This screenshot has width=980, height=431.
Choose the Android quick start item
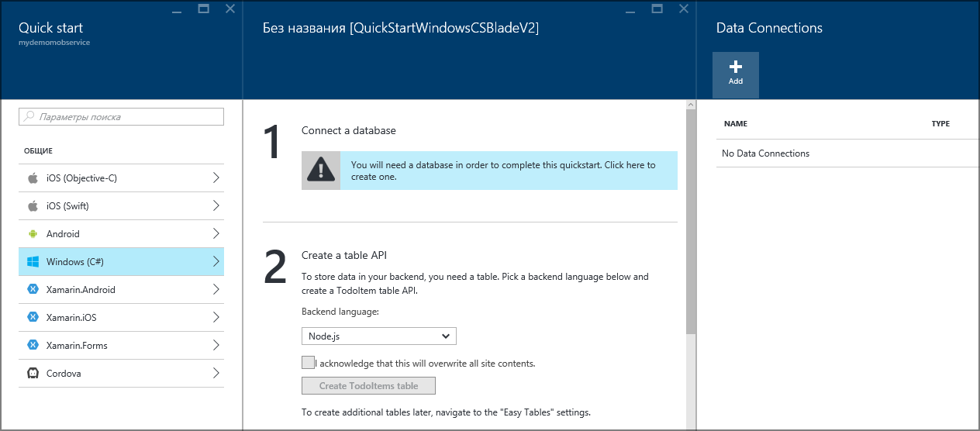pos(121,233)
